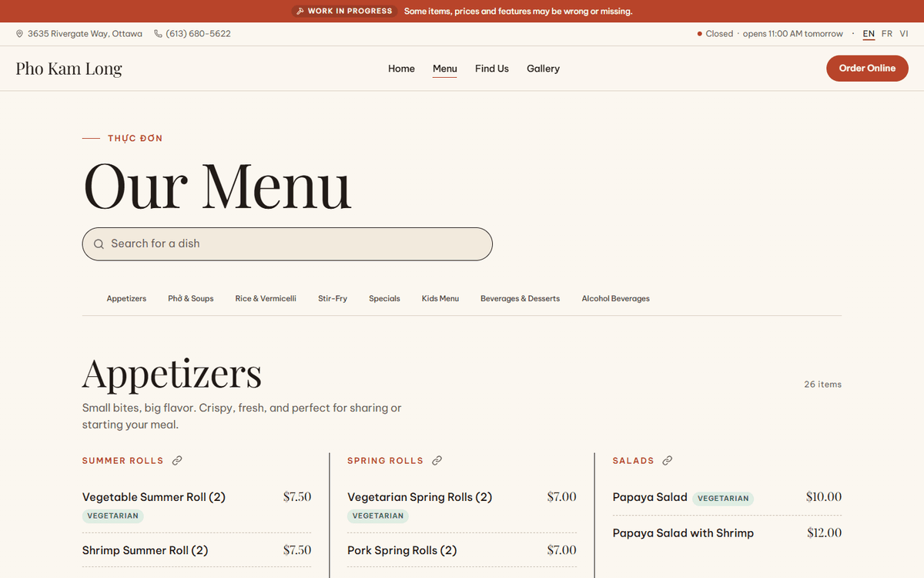Switch language to FR
The width and height of the screenshot is (924, 578).
(x=887, y=34)
